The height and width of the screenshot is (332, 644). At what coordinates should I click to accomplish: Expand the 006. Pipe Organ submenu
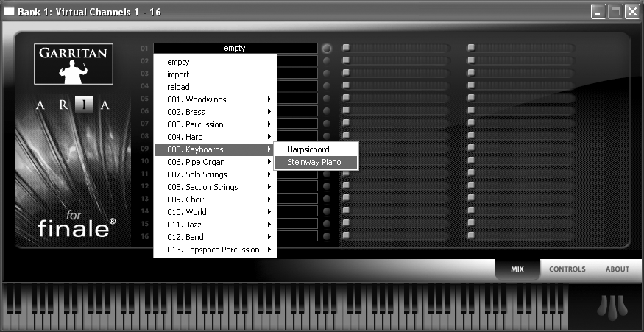215,162
